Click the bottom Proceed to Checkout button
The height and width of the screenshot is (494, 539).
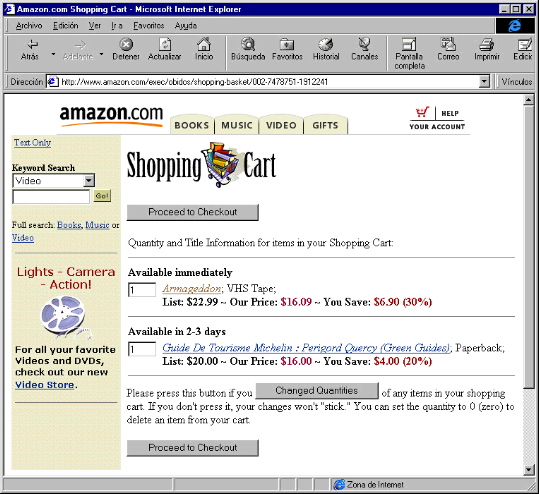tap(192, 448)
